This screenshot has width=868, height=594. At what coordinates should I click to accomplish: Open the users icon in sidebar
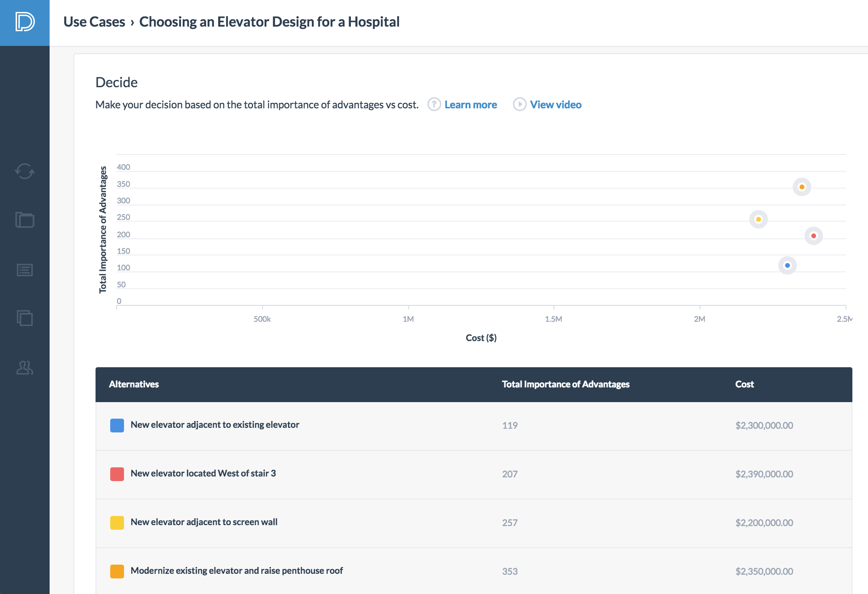click(x=25, y=367)
